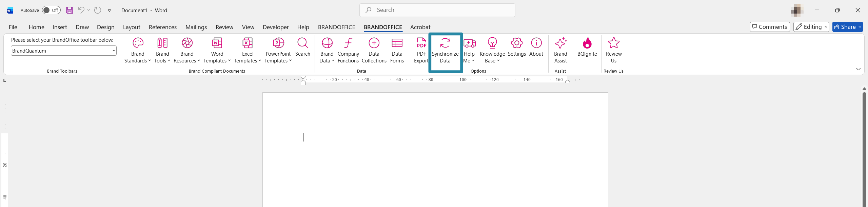Open the BrandQuantum toolbar selector
868x207 pixels.
pyautogui.click(x=64, y=51)
